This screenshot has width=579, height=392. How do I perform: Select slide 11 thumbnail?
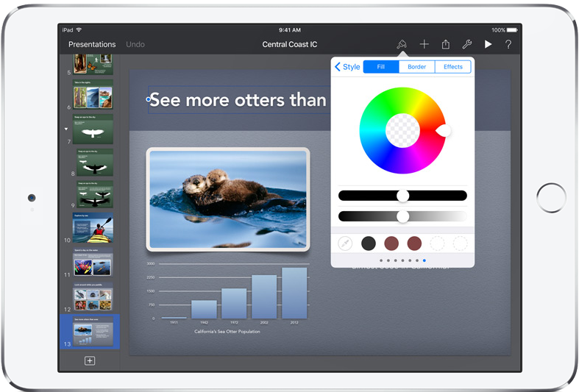(x=93, y=262)
